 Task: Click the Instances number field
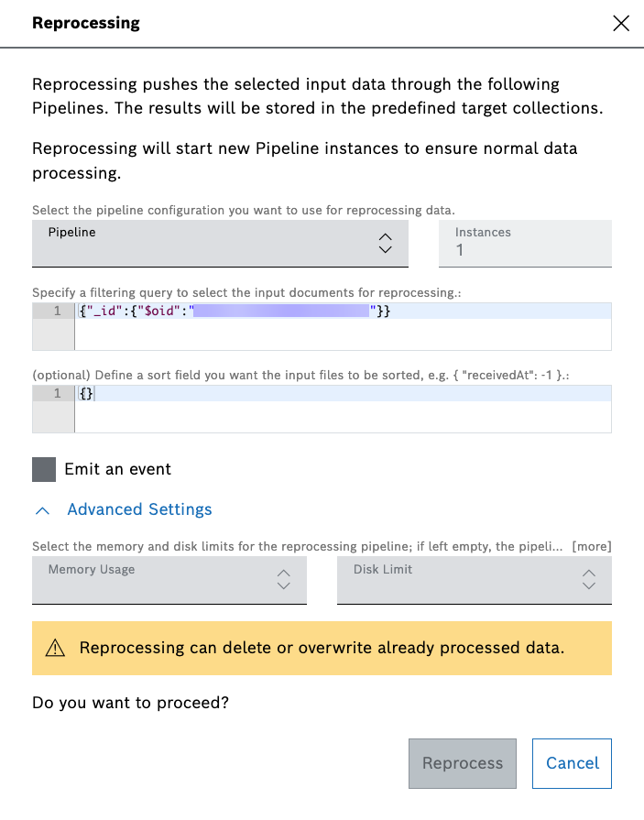(524, 243)
